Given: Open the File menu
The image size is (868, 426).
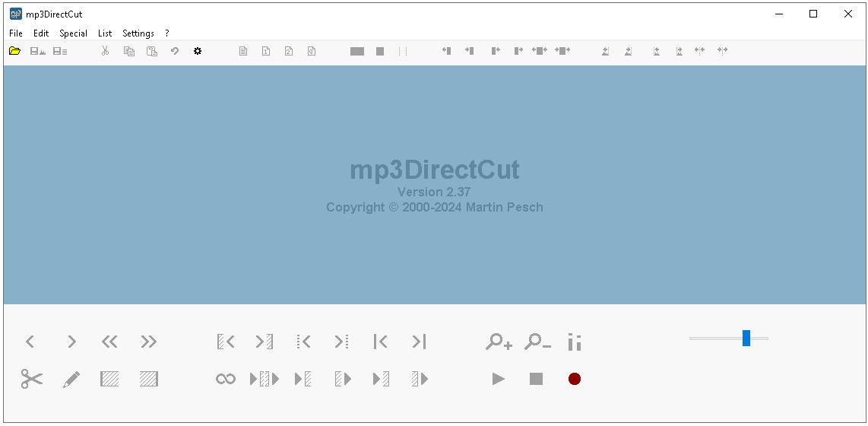Looking at the screenshot, I should pyautogui.click(x=16, y=33).
